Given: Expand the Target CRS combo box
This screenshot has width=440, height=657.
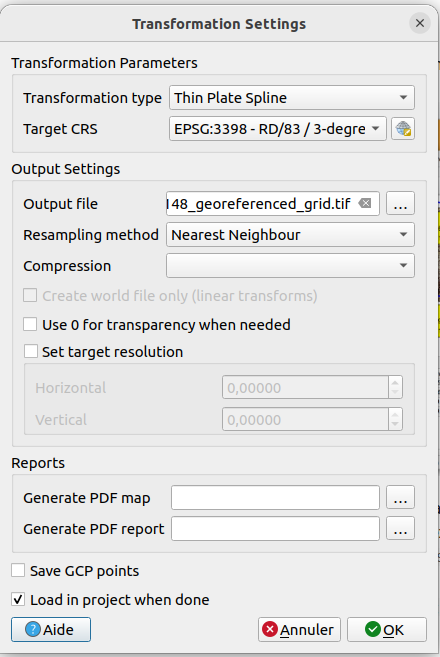Looking at the screenshot, I should click(x=278, y=129).
